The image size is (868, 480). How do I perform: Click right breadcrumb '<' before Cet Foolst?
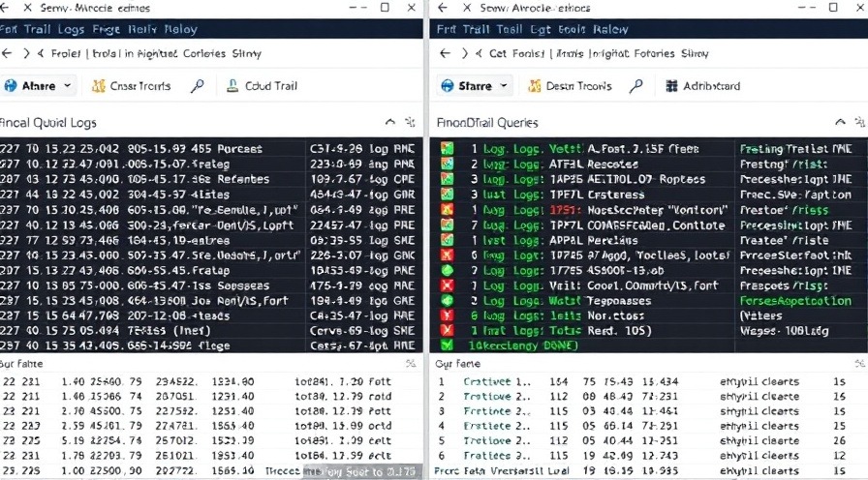point(479,53)
